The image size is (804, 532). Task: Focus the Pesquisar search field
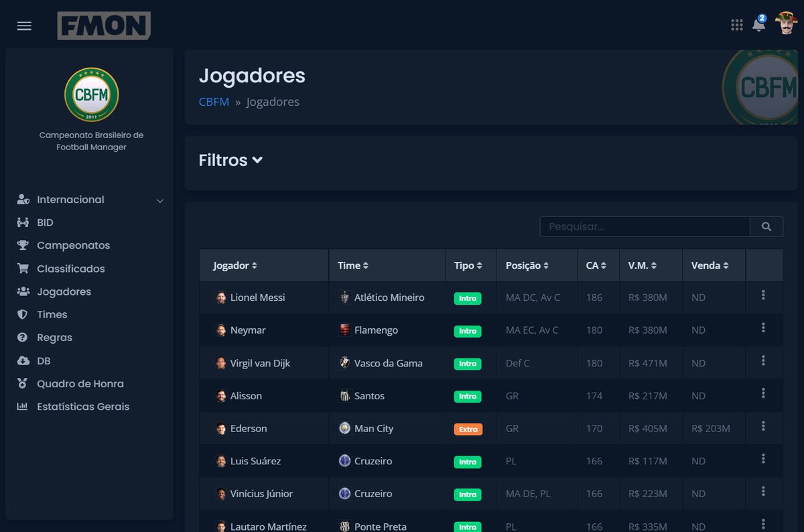(x=645, y=226)
